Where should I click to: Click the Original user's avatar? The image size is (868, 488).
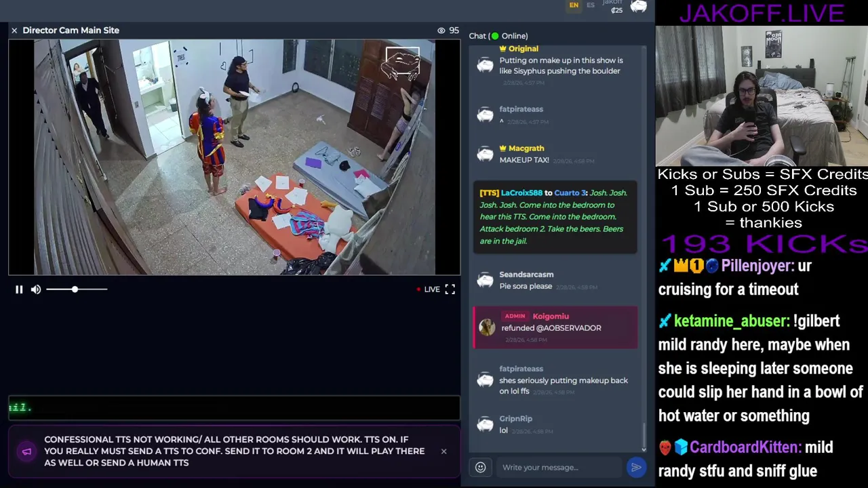click(x=485, y=64)
